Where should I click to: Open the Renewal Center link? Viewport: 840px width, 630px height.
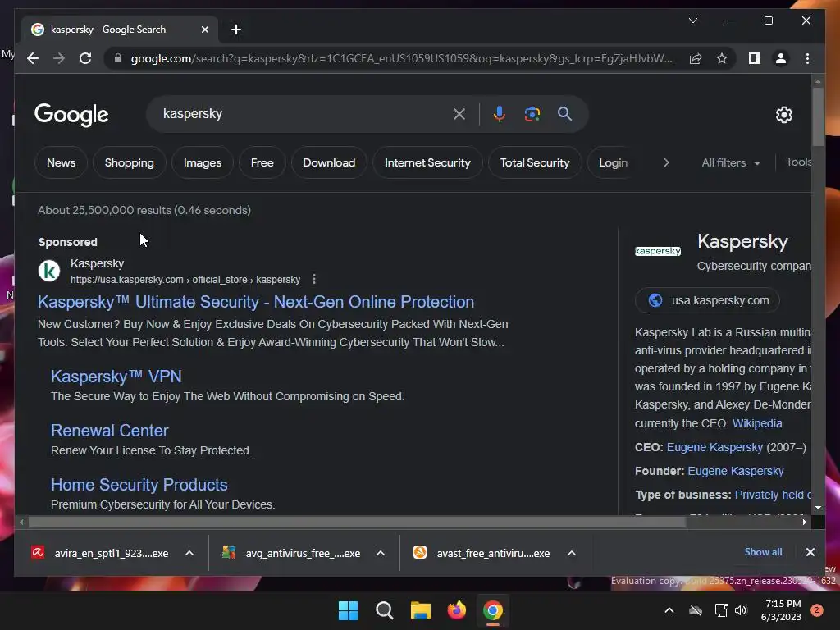point(109,431)
